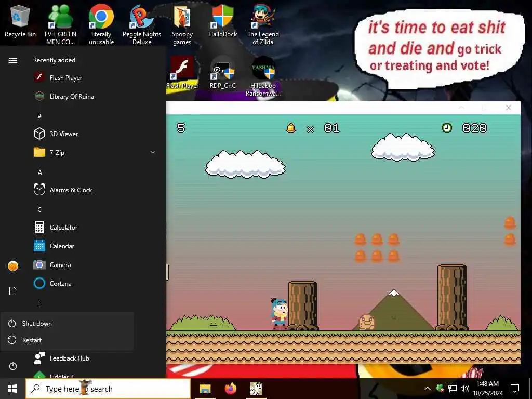Viewport: 532px width, 399px height.
Task: Open the HalloDock desktop shortcut
Action: click(x=222, y=21)
